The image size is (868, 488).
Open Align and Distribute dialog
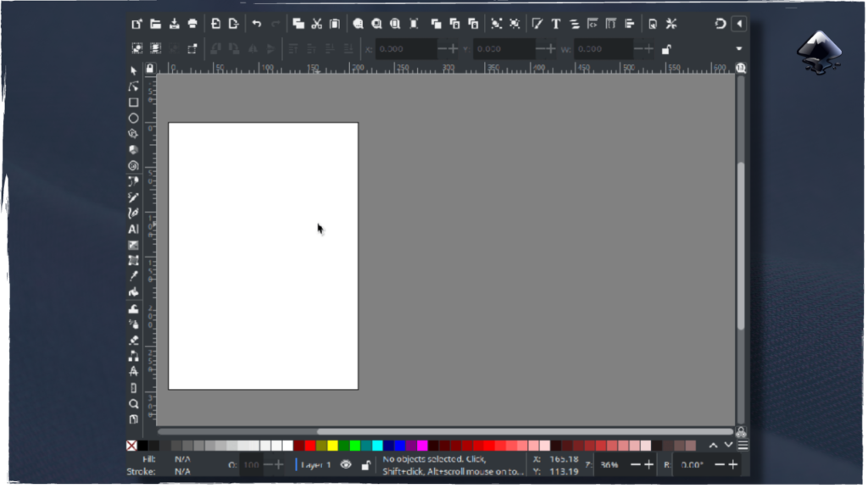(630, 24)
